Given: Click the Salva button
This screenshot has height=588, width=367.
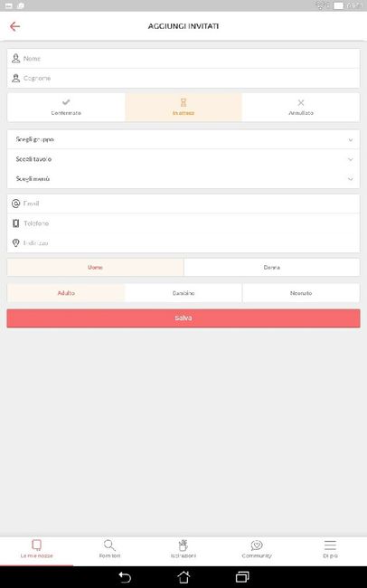Looking at the screenshot, I should coord(183,318).
